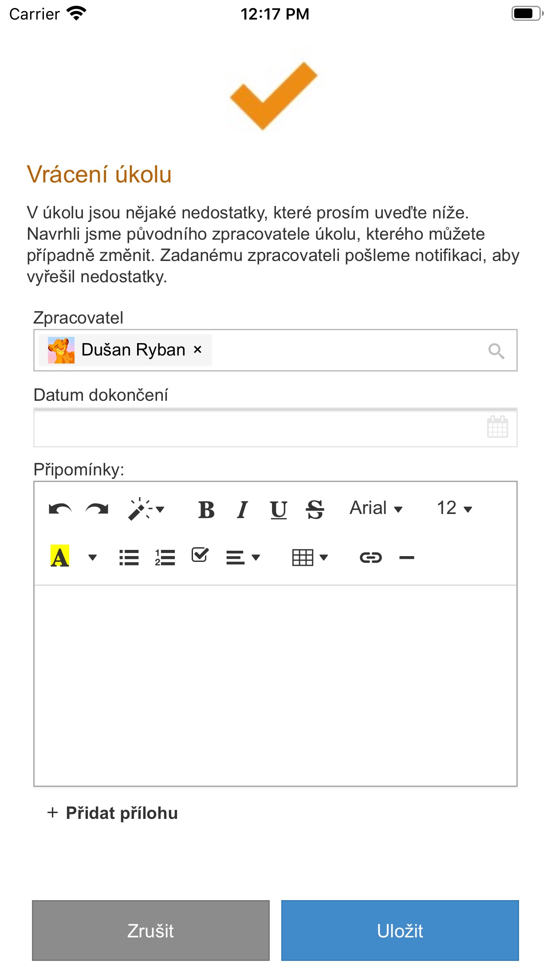Image resolution: width=551 pixels, height=980 pixels.
Task: Open the insert table dropdown
Action: pos(310,557)
